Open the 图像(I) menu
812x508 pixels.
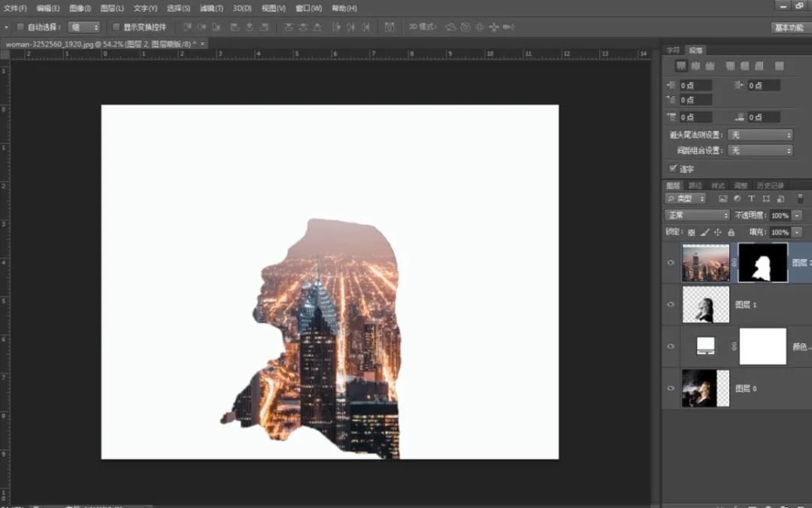click(80, 8)
